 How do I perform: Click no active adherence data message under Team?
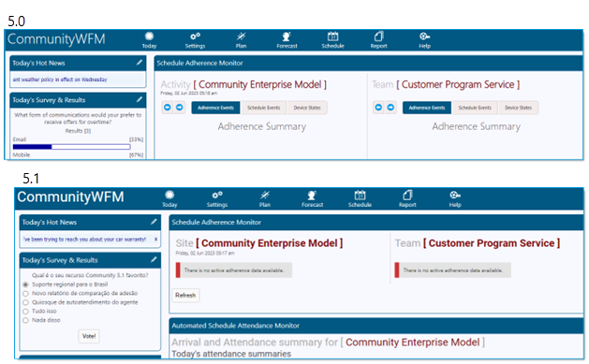tap(452, 270)
